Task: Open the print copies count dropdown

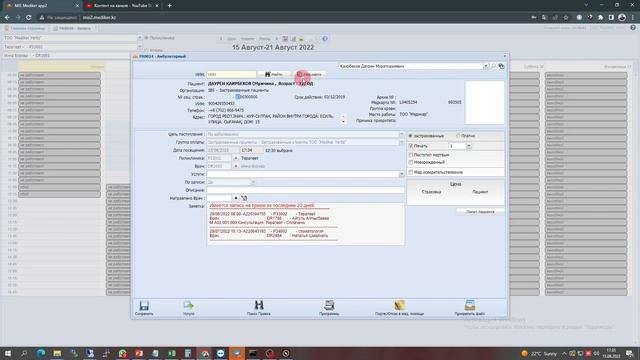Action: [x=469, y=146]
